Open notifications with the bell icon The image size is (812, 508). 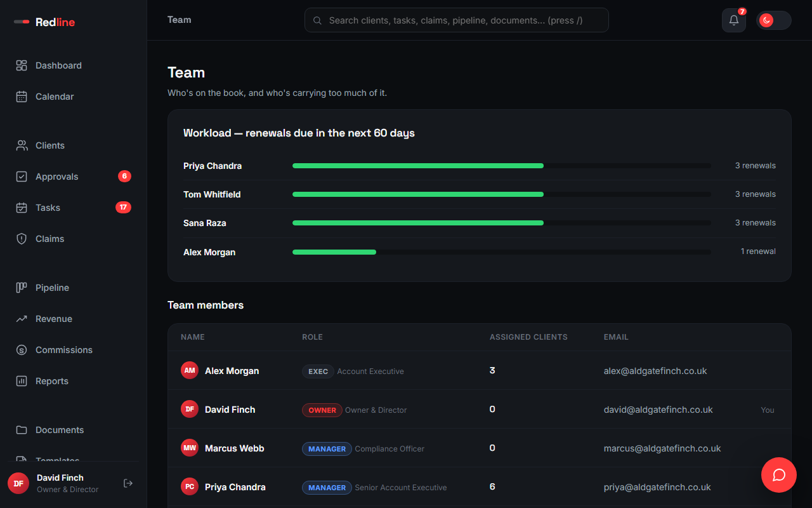click(734, 20)
